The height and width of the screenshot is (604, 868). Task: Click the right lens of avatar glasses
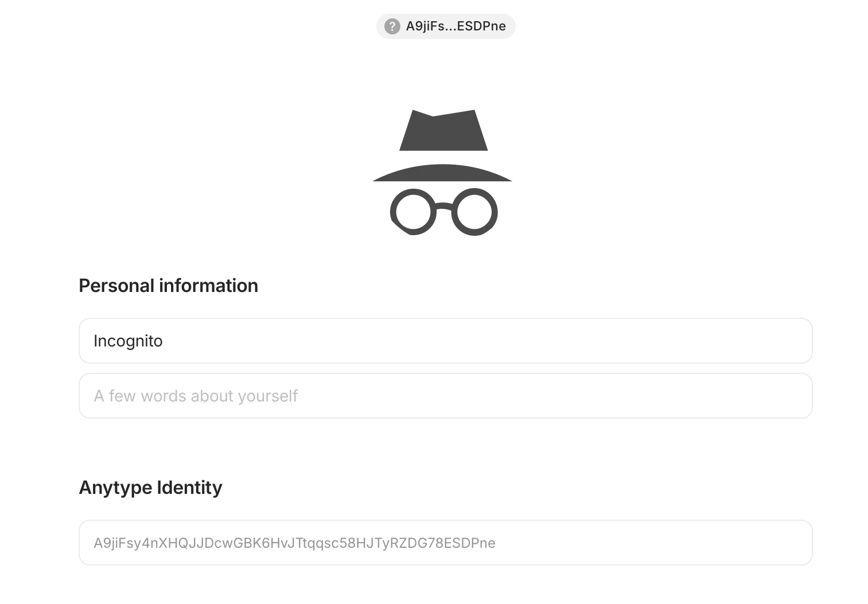(x=474, y=212)
